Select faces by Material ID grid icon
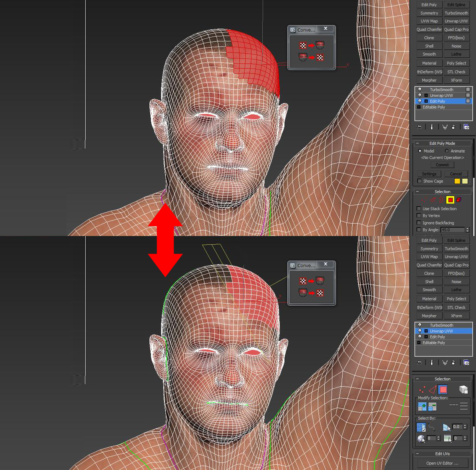Screen dimensions: 476x470 point(447,438)
